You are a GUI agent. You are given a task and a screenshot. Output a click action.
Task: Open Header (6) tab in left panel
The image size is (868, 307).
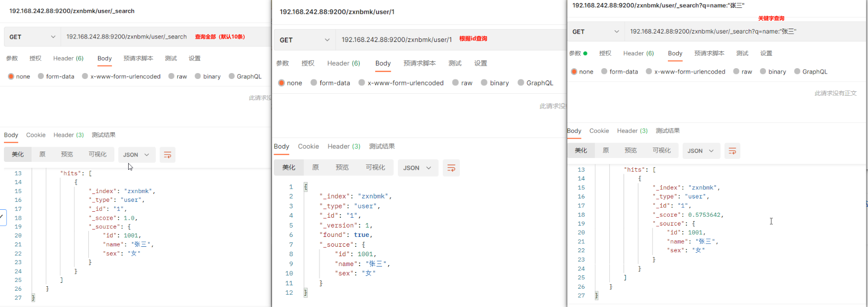click(69, 58)
